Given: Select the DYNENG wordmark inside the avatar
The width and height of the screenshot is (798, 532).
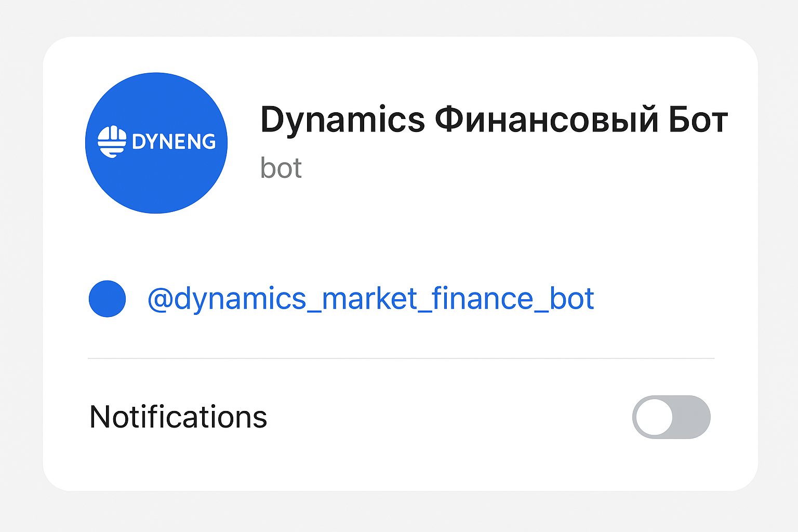Looking at the screenshot, I should point(173,141).
